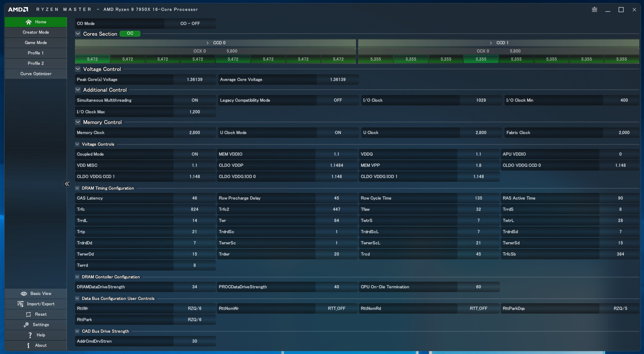Click I/O Clock Max value 1,200

point(195,112)
